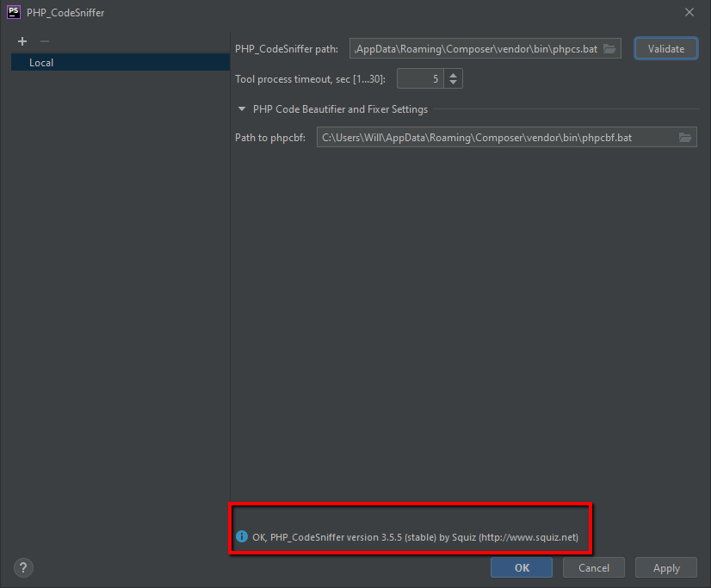Image resolution: width=711 pixels, height=588 pixels.
Task: Click the Validate button
Action: click(x=665, y=48)
